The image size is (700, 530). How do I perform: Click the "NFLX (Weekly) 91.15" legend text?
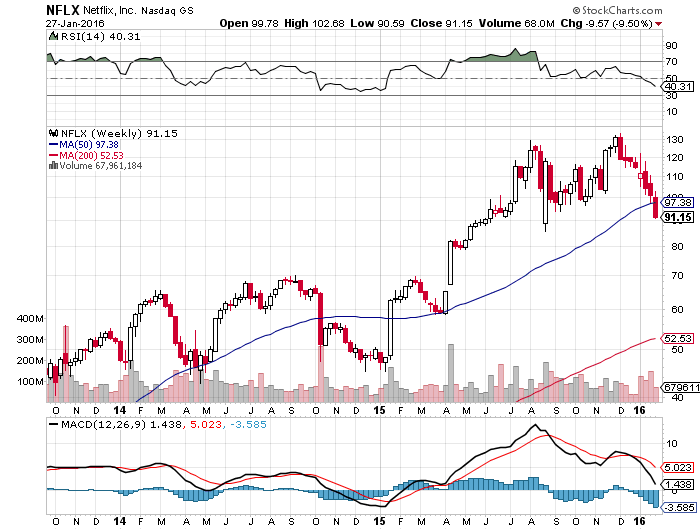(x=119, y=134)
